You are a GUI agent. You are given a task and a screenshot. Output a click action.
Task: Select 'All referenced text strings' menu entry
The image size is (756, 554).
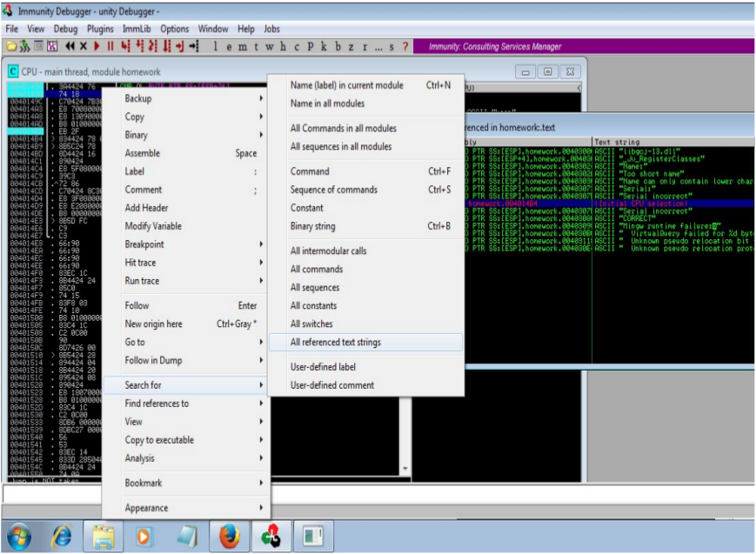[336, 343]
